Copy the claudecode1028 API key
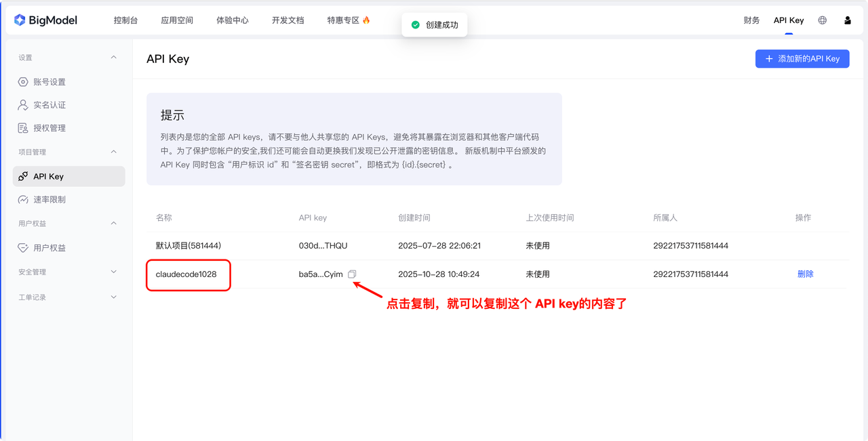This screenshot has height=441, width=868. (x=352, y=274)
